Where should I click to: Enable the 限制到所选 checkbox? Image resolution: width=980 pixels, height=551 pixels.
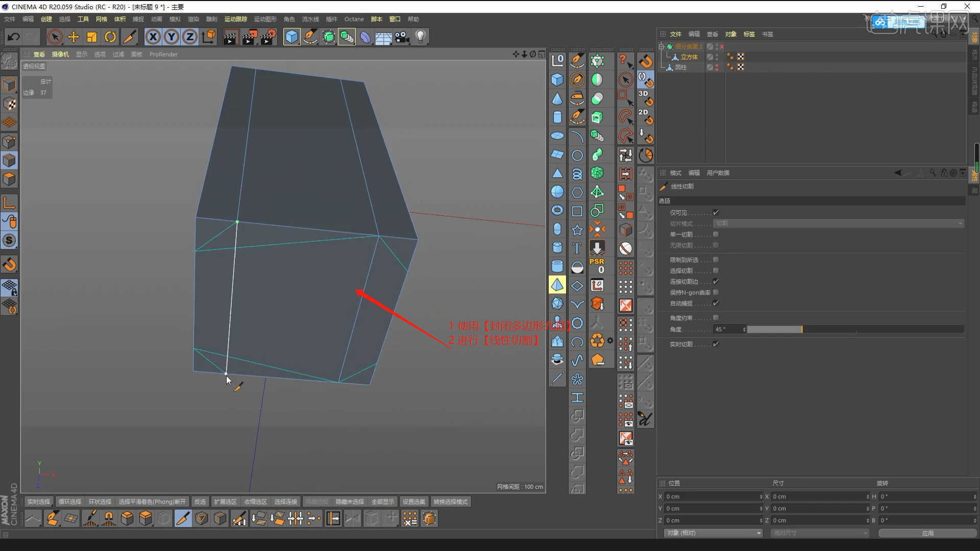coord(716,260)
